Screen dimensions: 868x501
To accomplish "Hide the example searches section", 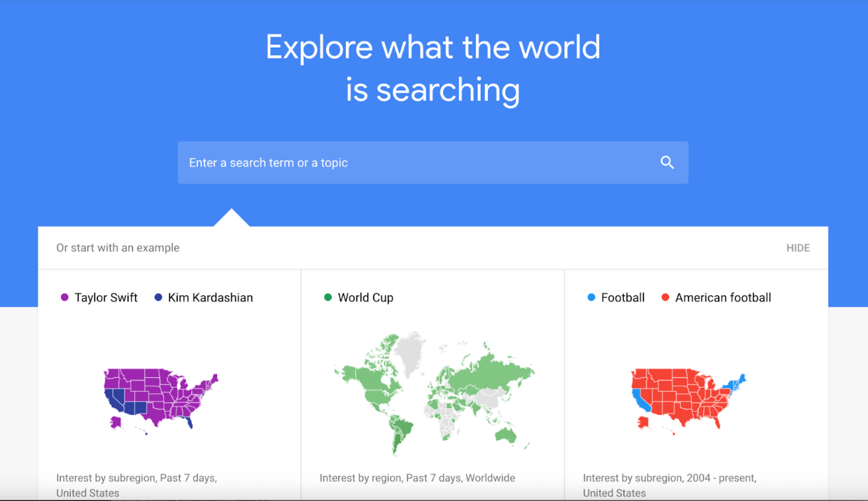I will pyautogui.click(x=797, y=247).
